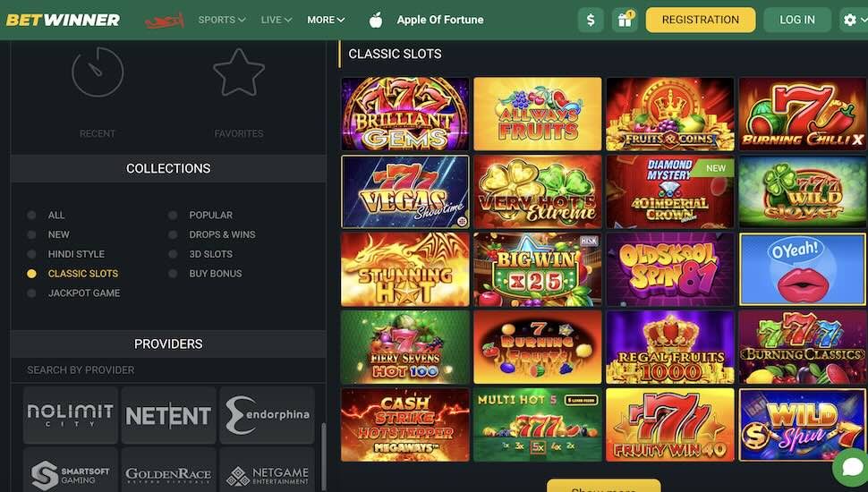
Task: Open the gift box bonus icon
Action: [625, 20]
